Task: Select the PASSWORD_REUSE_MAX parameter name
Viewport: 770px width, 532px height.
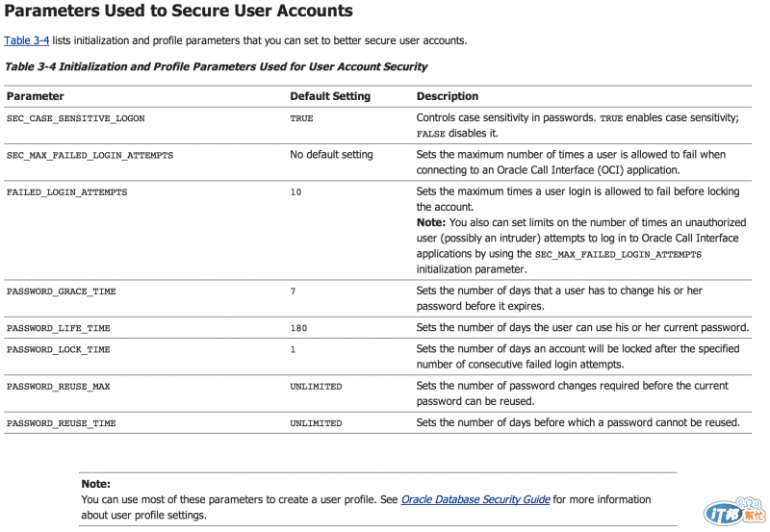Action: pos(58,387)
